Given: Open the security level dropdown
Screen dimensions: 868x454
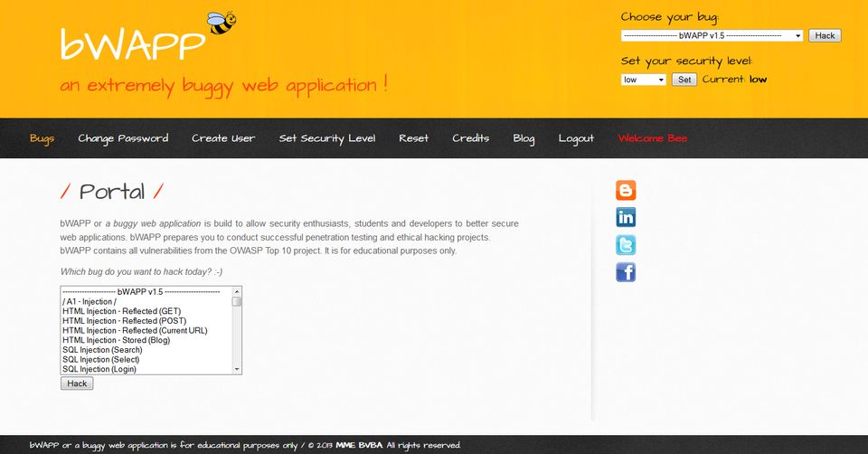Looking at the screenshot, I should 644,80.
